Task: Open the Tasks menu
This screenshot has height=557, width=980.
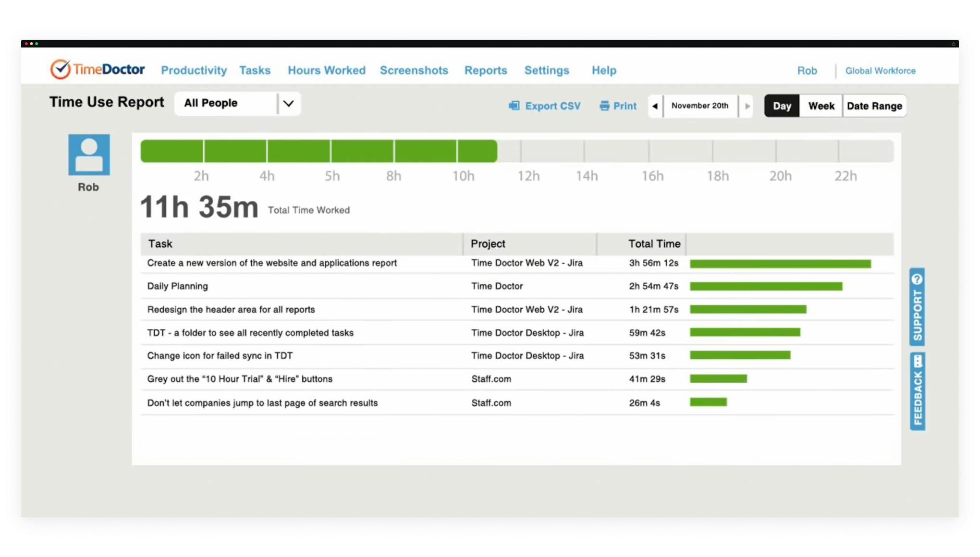Action: pos(255,70)
